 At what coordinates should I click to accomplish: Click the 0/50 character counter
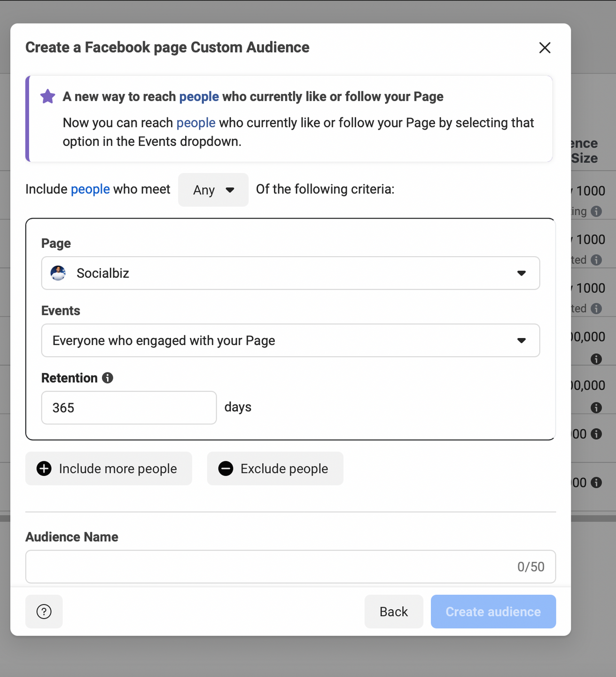coord(531,567)
